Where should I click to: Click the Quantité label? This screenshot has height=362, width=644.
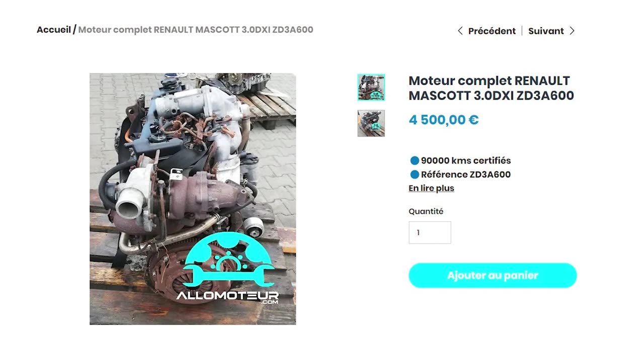point(426,212)
